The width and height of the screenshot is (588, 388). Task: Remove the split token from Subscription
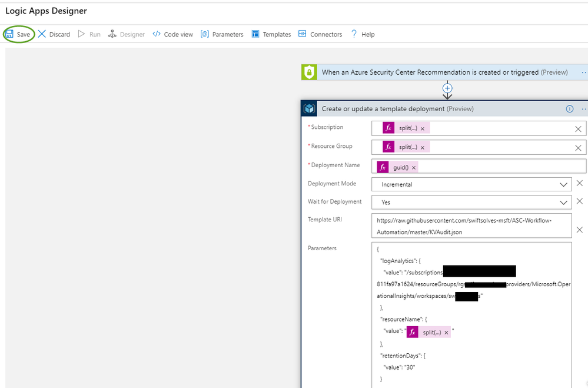423,129
